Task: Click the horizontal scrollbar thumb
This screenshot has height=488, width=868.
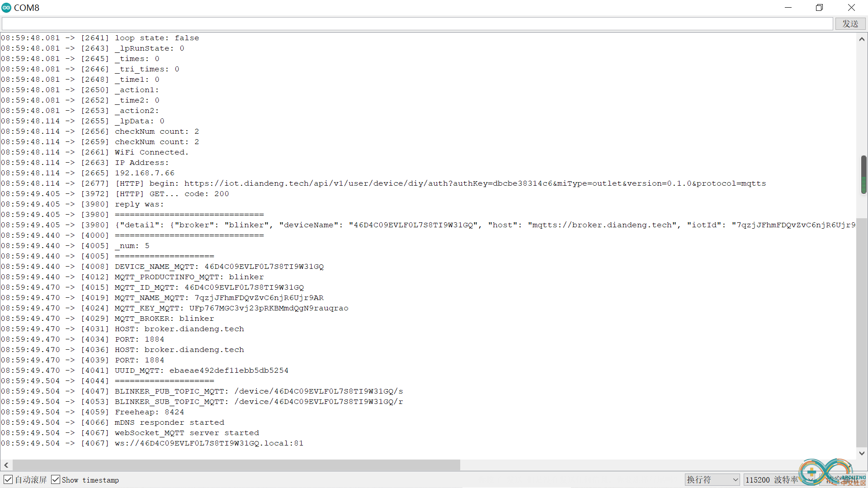Action: (x=236, y=465)
